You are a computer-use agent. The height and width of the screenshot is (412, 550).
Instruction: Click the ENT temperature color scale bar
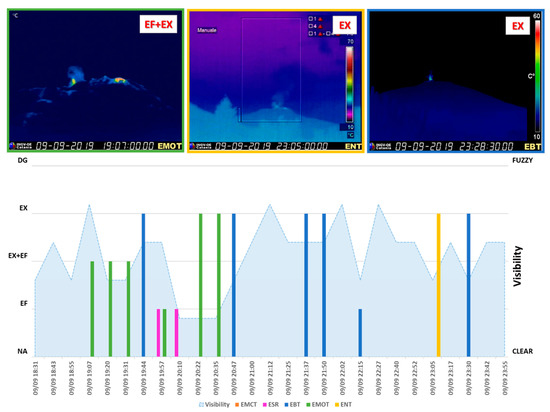[349, 84]
